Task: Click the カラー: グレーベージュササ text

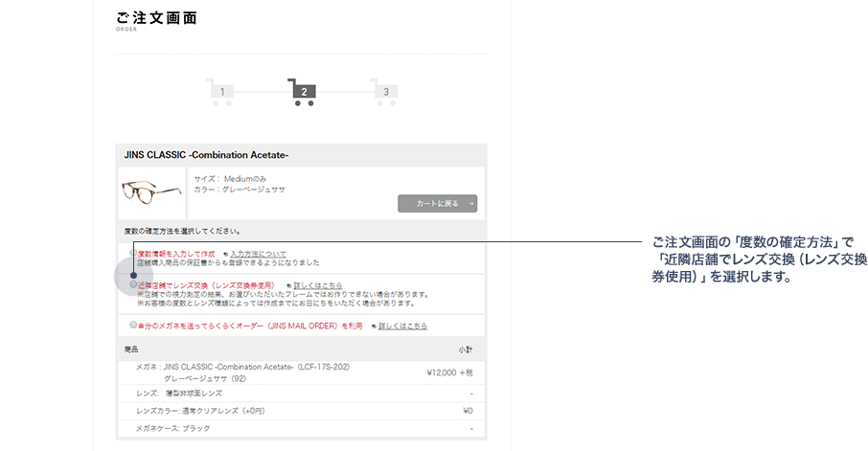Action: (240, 190)
